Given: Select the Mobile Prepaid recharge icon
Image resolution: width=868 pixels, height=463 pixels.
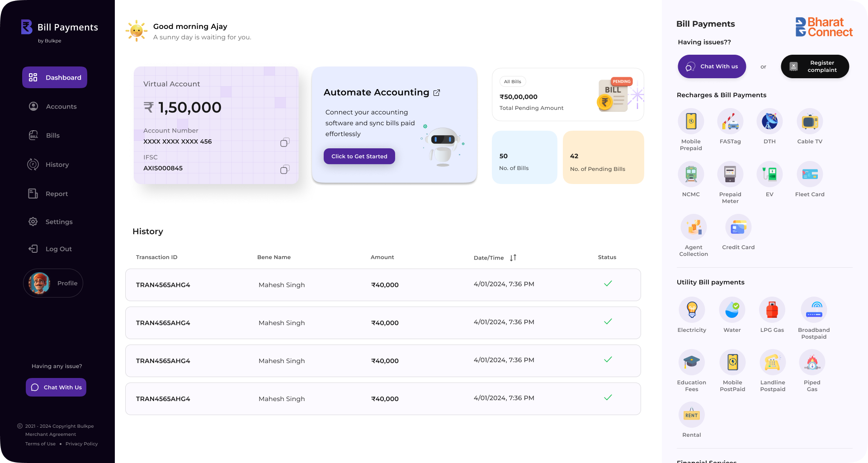Looking at the screenshot, I should tap(691, 121).
